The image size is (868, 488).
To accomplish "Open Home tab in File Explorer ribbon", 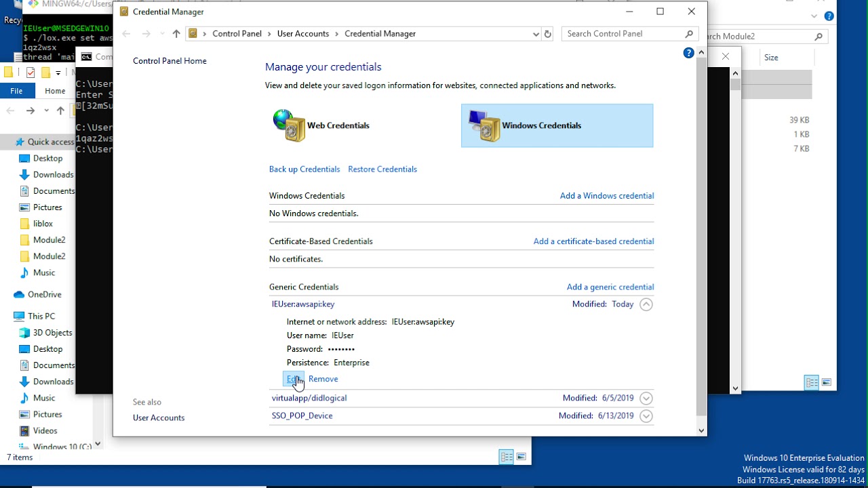I will (55, 91).
